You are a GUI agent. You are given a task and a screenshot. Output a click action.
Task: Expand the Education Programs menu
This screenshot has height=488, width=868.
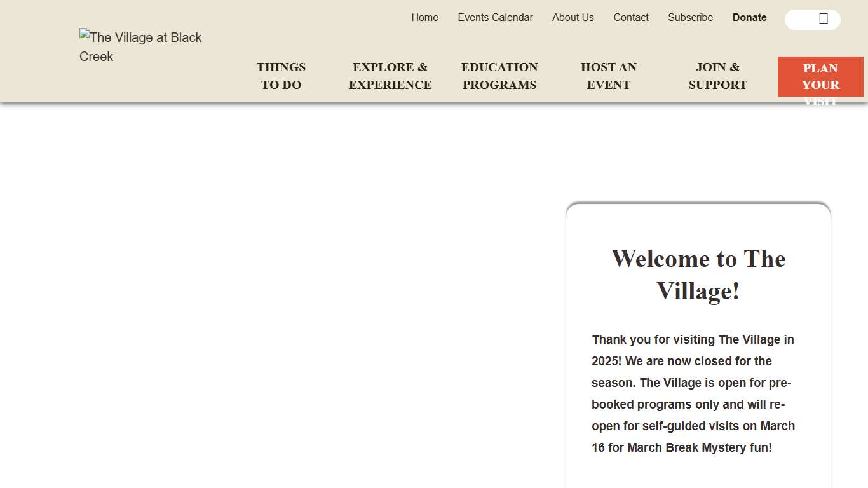click(499, 76)
